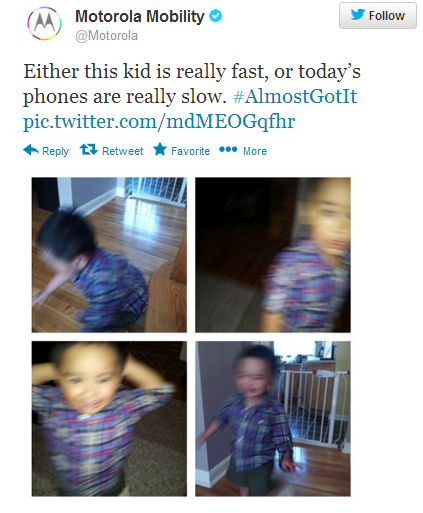Click the three-dot More icon

pos(228,149)
